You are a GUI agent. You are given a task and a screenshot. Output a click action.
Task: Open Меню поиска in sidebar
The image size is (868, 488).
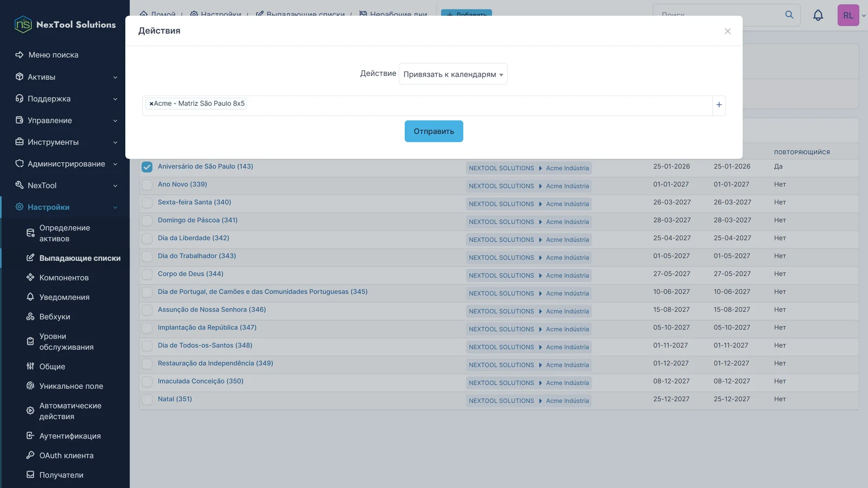pyautogui.click(x=53, y=55)
